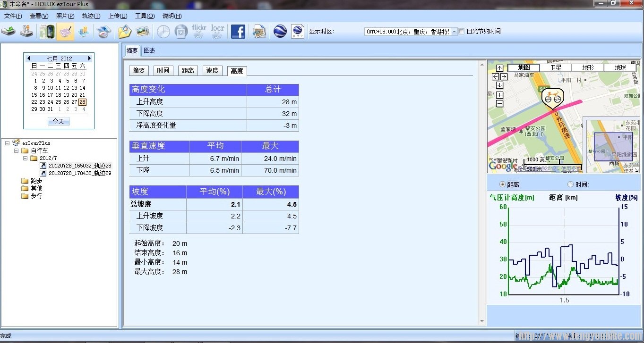Click the 今天 button in the calendar
The image size is (644, 343).
coord(59,121)
